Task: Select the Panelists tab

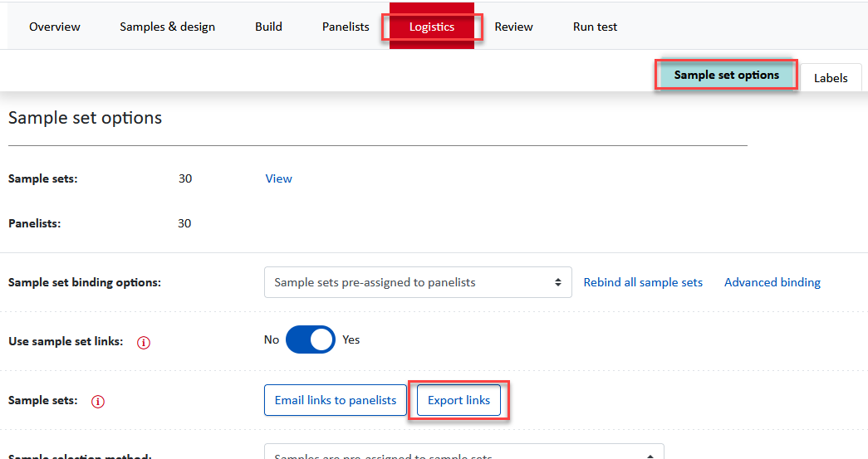Action: [346, 27]
